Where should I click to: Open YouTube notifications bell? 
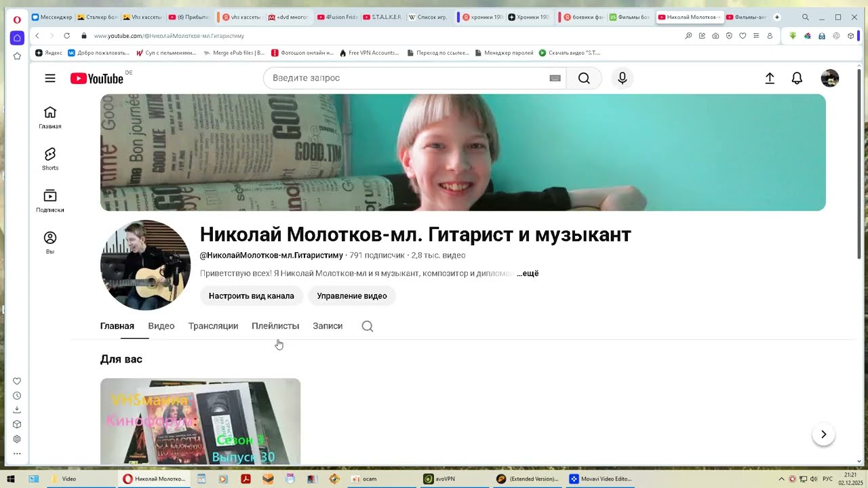click(x=797, y=78)
